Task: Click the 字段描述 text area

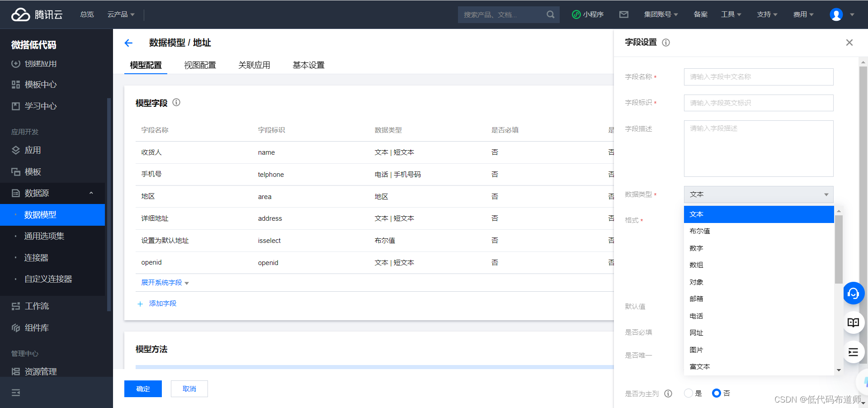Action: point(759,148)
